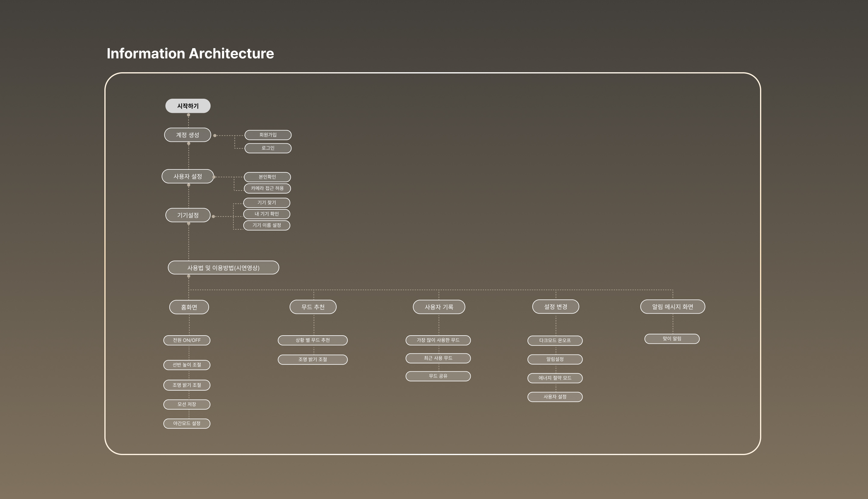
Task: Open the 홈화면 category node
Action: click(189, 307)
